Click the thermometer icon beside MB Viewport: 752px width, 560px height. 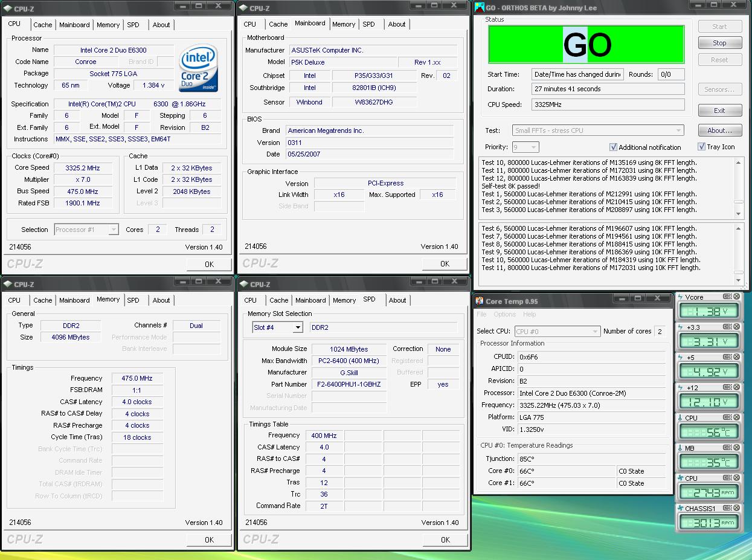(680, 448)
